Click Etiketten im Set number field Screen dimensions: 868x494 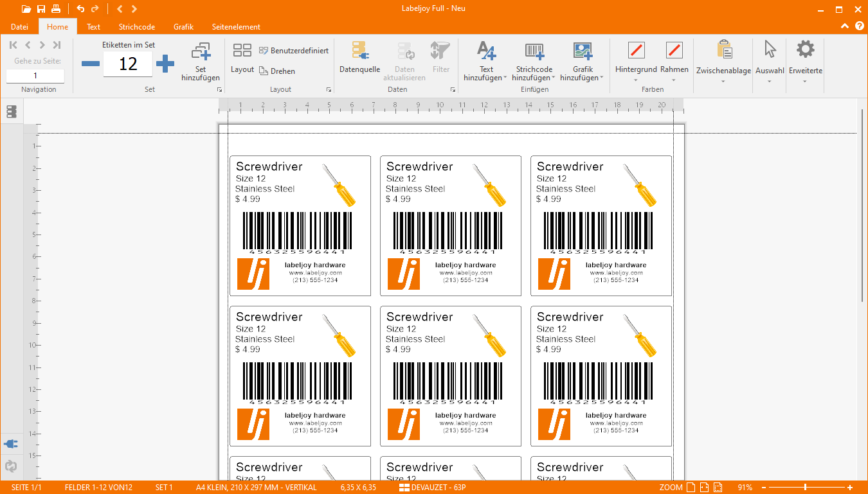pos(128,64)
